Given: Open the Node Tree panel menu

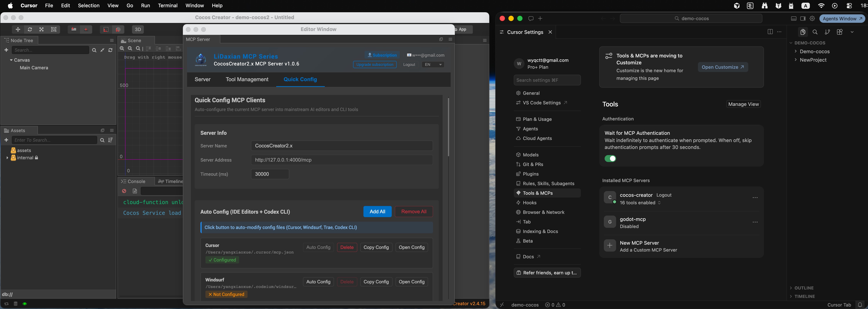Looking at the screenshot, I should 112,40.
